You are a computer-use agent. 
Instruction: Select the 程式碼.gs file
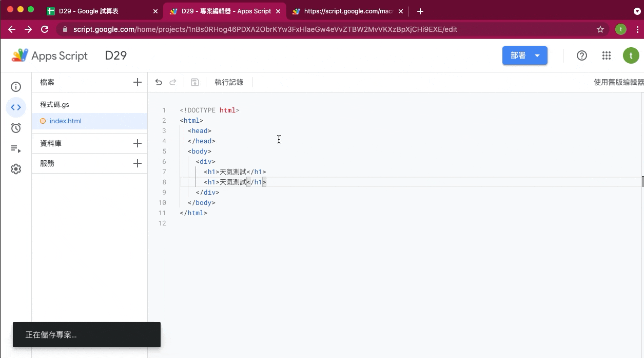click(x=54, y=104)
